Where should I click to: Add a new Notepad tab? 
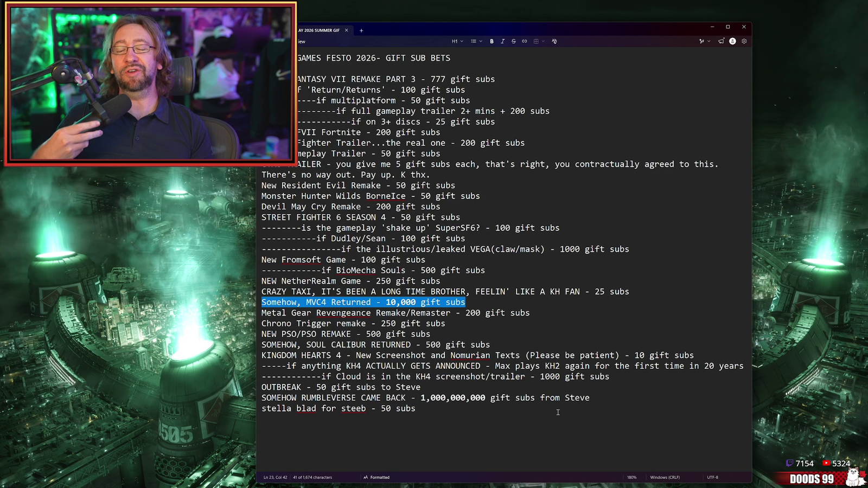[361, 30]
